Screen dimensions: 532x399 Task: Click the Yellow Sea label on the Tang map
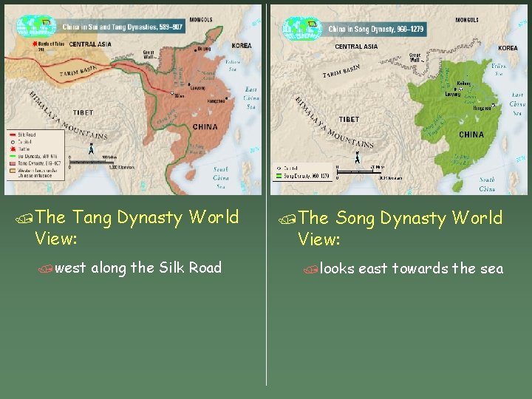coord(233,66)
